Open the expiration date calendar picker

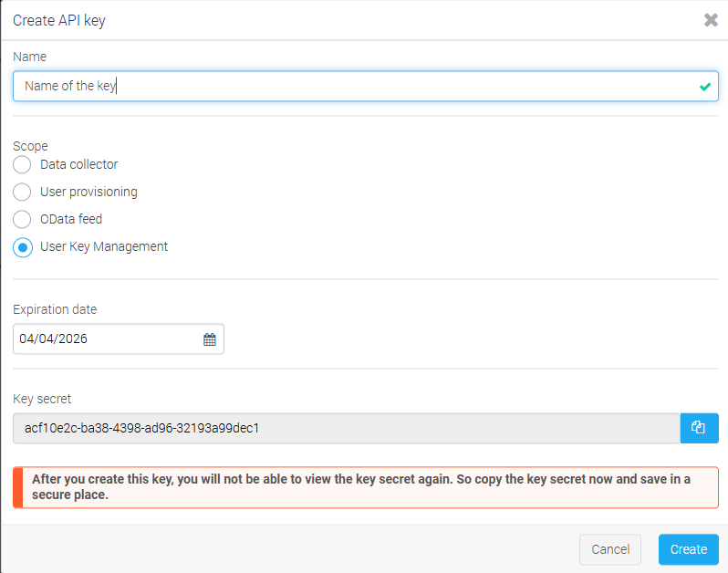tap(210, 339)
